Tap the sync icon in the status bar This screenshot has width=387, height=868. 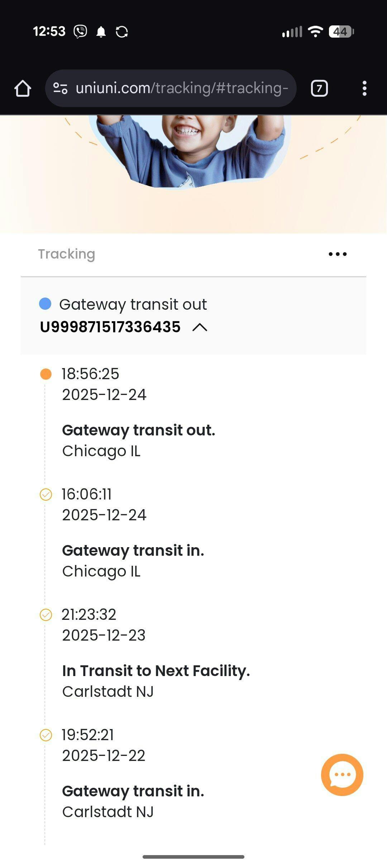122,32
